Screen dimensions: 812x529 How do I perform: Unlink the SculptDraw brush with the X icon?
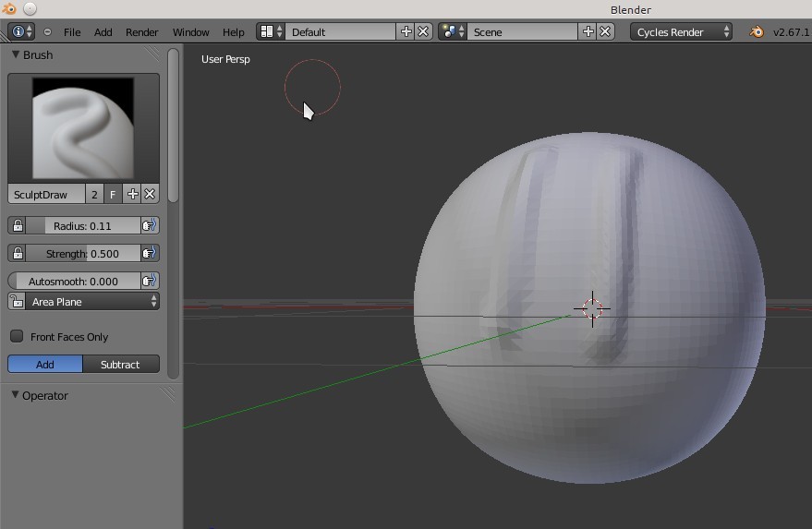pyautogui.click(x=150, y=194)
